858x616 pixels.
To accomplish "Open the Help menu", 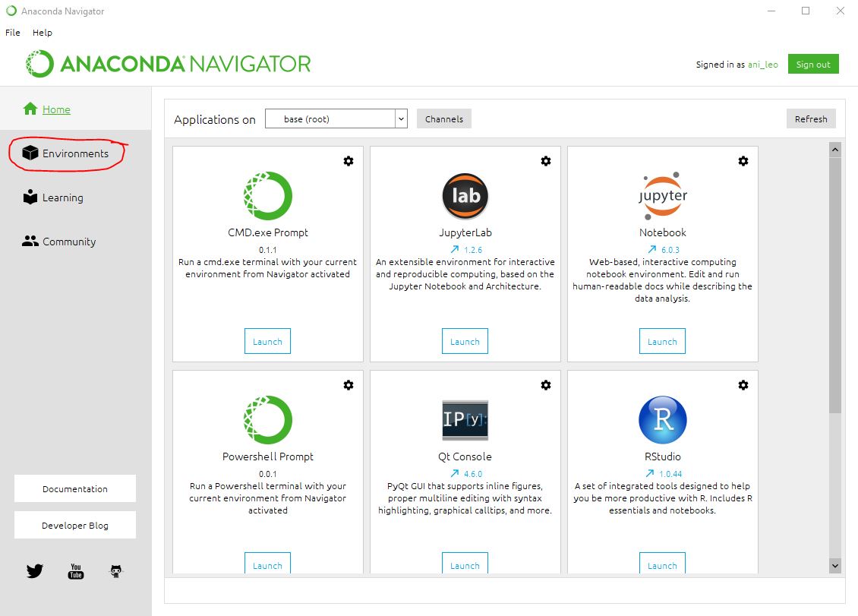I will click(x=42, y=33).
